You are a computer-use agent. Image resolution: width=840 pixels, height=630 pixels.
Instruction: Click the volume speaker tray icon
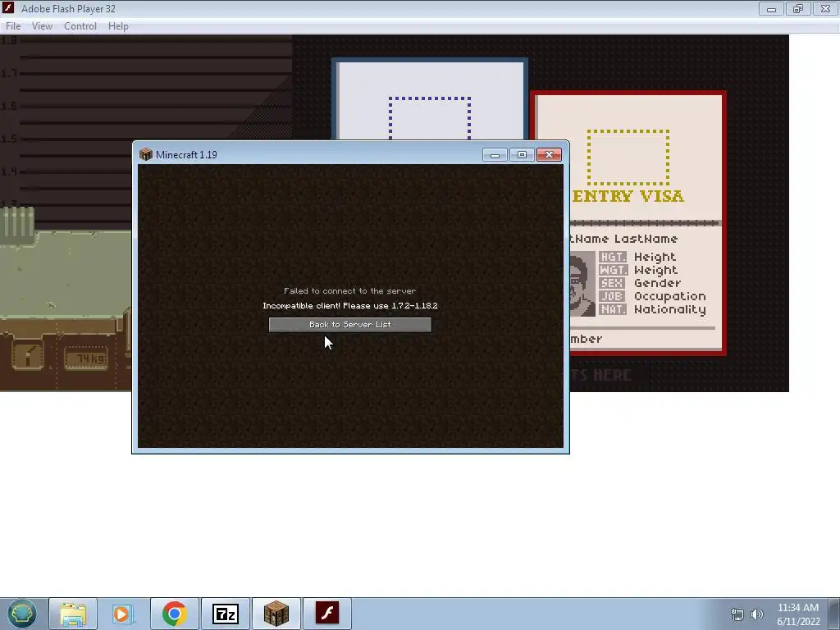coord(757,614)
